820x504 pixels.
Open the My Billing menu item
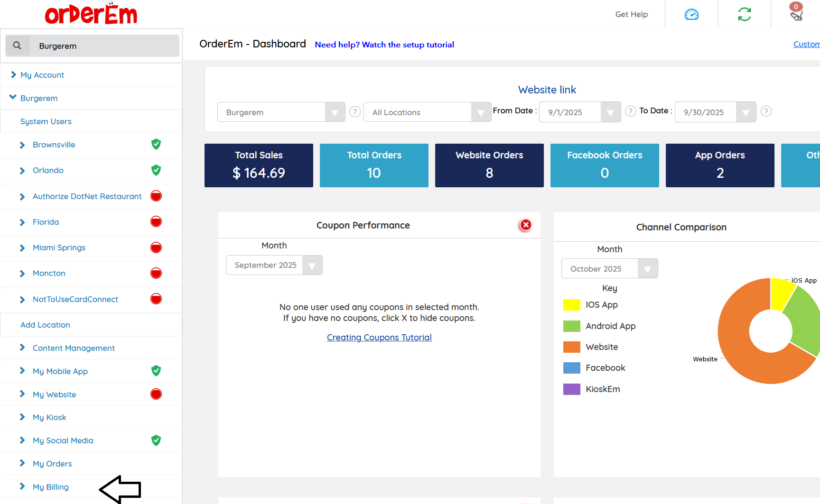click(x=50, y=487)
